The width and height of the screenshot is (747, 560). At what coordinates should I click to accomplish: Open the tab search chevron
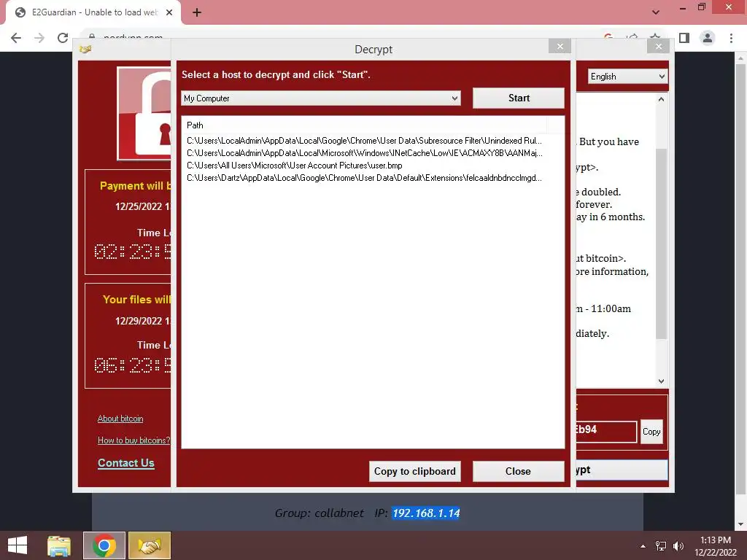point(656,12)
